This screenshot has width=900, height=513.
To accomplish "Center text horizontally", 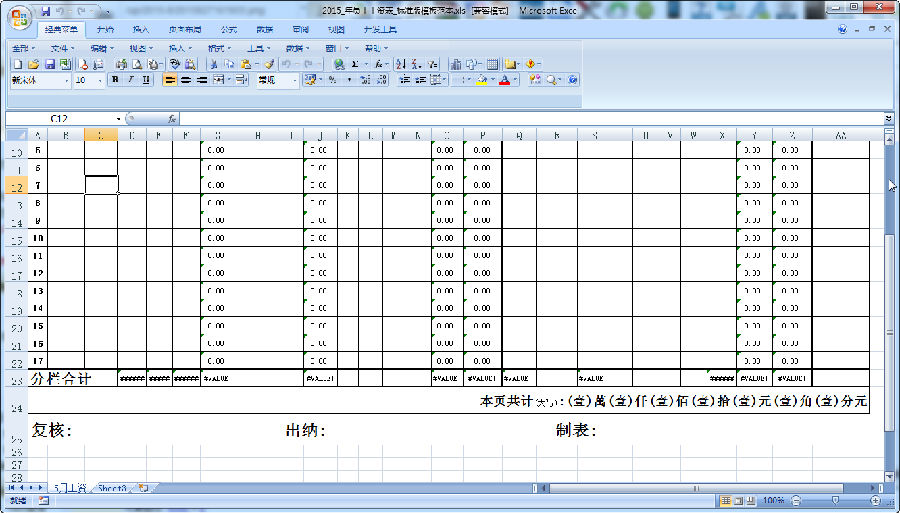I will pos(185,80).
